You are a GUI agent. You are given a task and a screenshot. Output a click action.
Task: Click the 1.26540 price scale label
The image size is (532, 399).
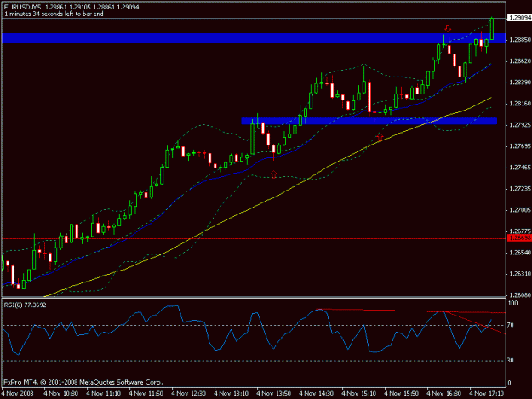[x=520, y=253]
